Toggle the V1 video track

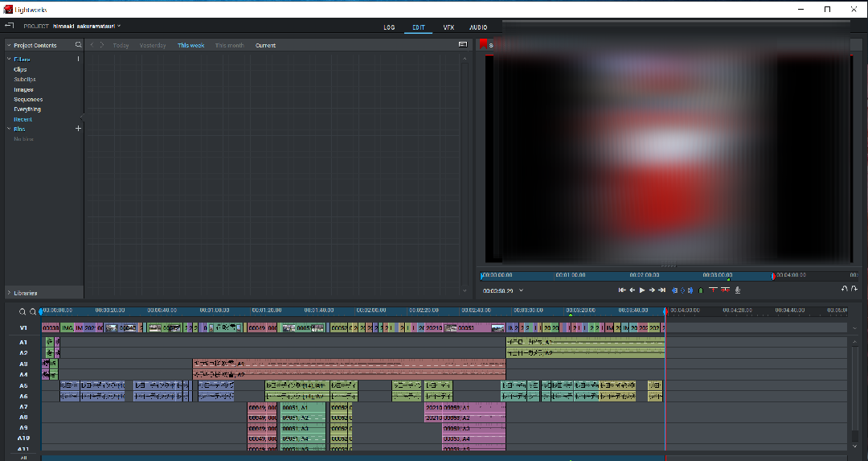click(x=23, y=328)
